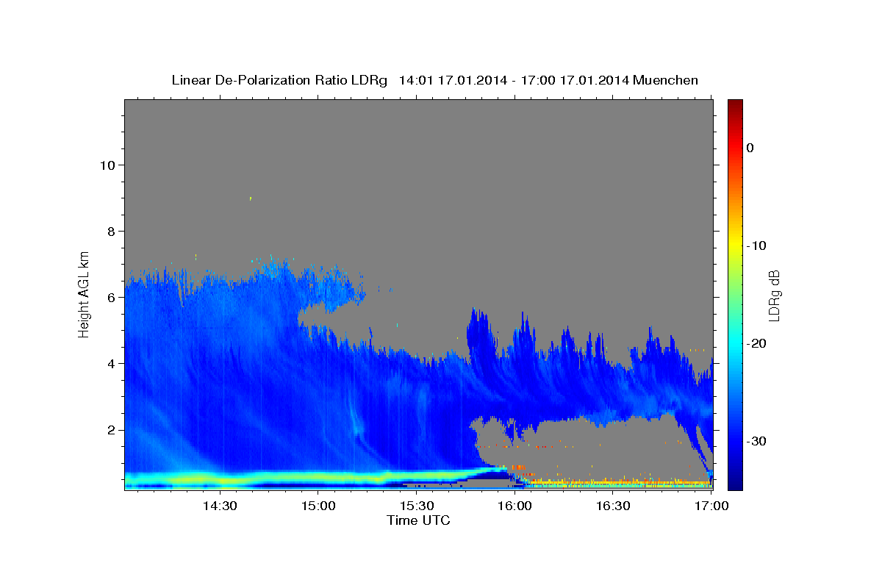This screenshot has width=882, height=588.
Task: Click the "4" height tick label
Action: 111,364
